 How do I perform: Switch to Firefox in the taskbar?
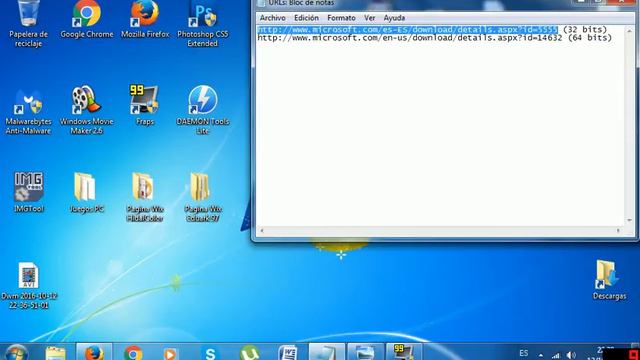[94, 353]
